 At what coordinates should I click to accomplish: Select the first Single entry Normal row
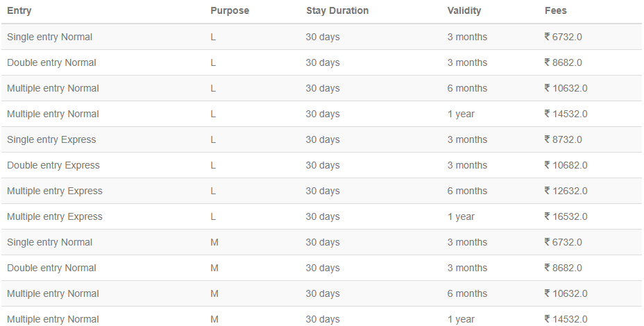coord(321,37)
